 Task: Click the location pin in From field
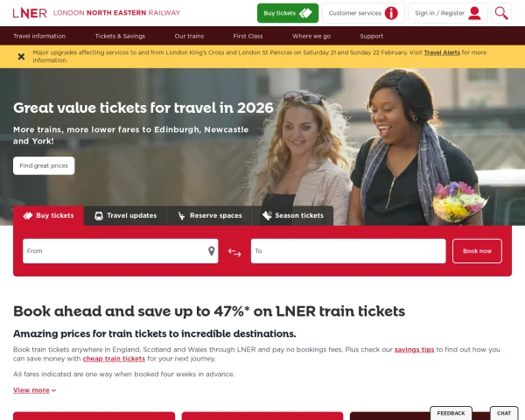coord(211,251)
